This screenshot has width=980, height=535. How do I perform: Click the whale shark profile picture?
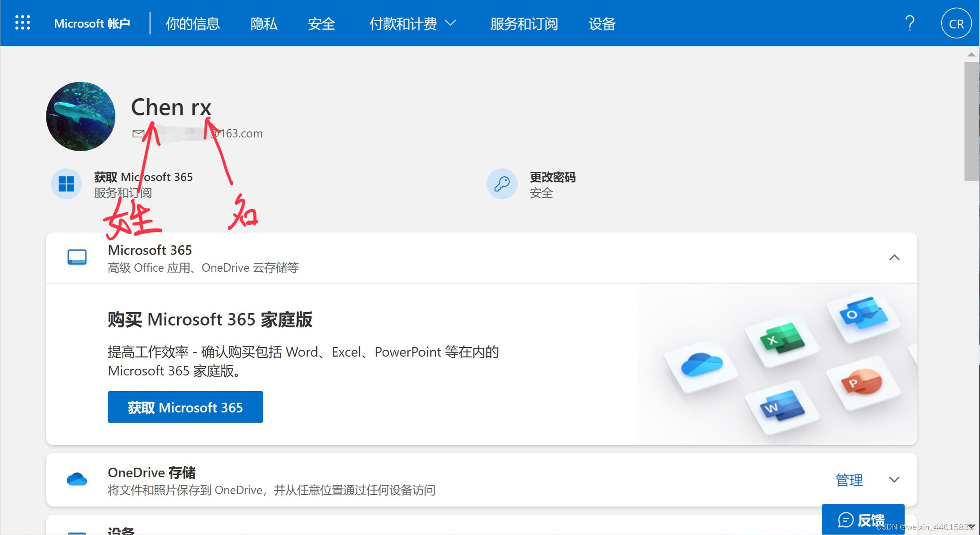click(81, 116)
